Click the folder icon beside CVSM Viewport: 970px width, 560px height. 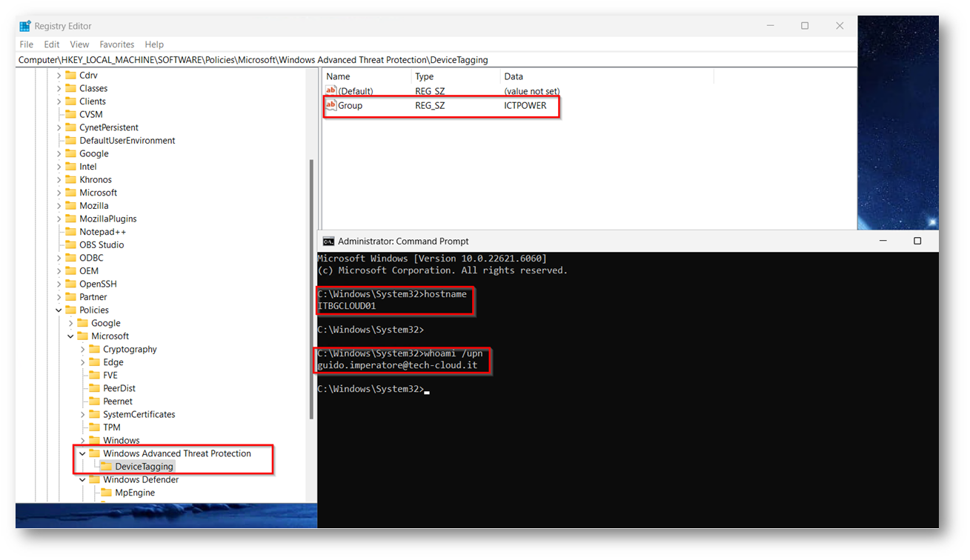click(x=71, y=115)
